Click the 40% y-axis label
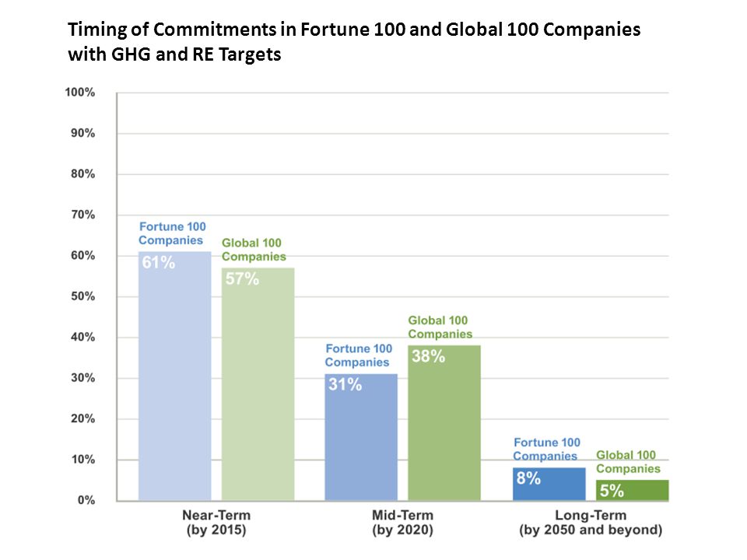This screenshot has height=560, width=747. click(x=83, y=337)
